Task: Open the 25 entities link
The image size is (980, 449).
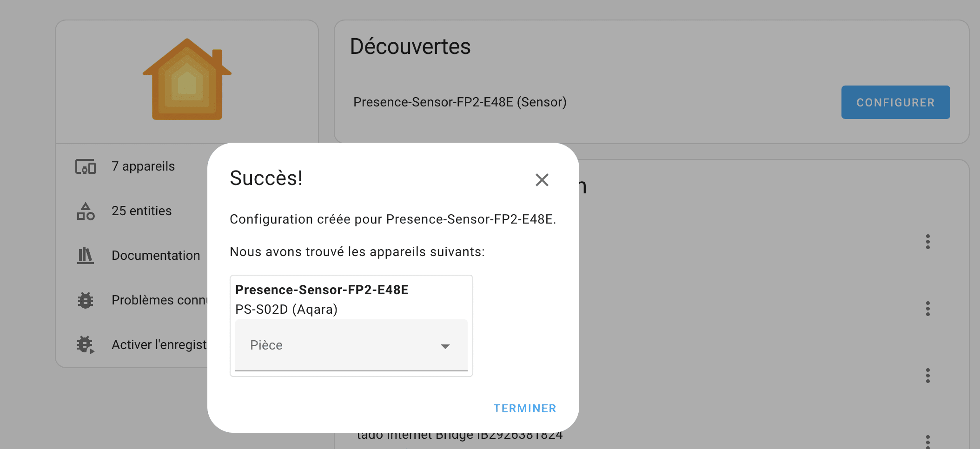Action: click(x=141, y=211)
